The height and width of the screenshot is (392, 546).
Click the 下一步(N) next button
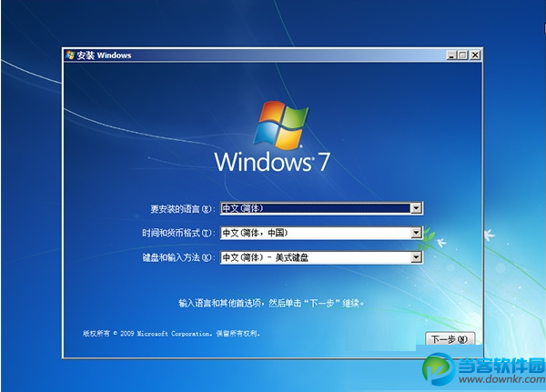(x=450, y=338)
